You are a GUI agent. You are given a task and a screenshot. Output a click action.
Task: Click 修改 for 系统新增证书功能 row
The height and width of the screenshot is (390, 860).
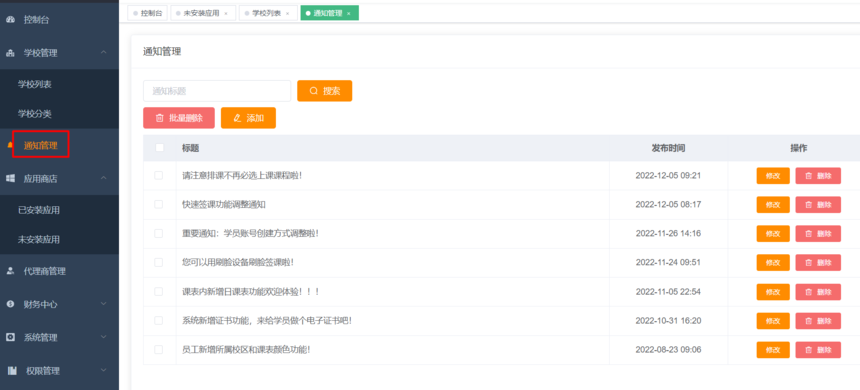tap(773, 321)
